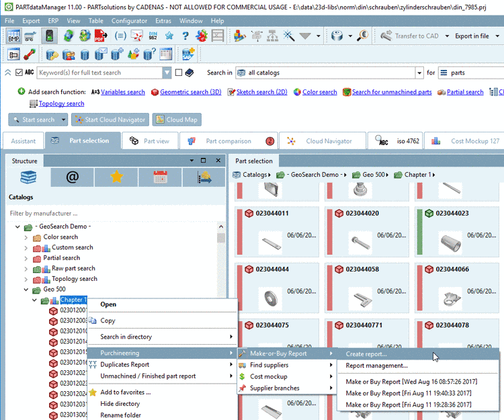
Task: Click the traffic light toolbar icon
Action: [49, 36]
